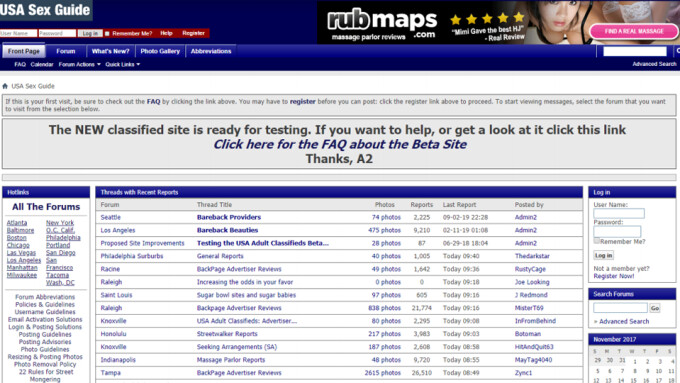Click the home icon in breadcrumb
This screenshot has height=383, width=680.
coord(5,86)
